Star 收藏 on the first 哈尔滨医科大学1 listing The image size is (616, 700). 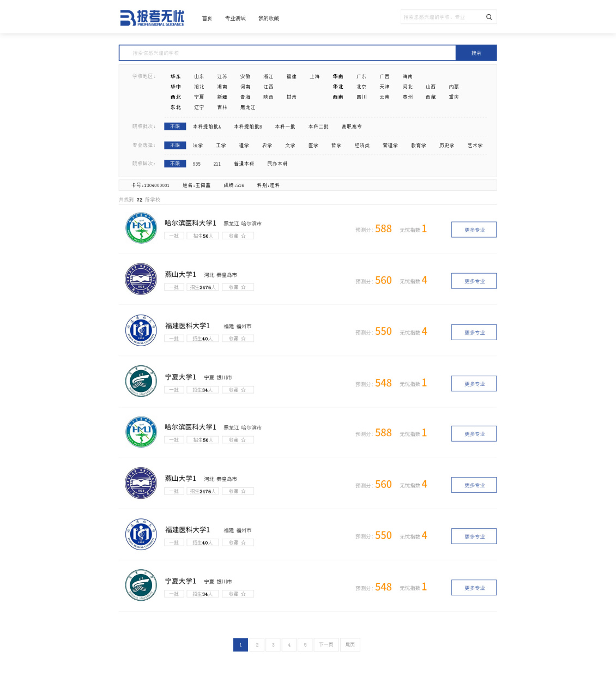click(238, 236)
